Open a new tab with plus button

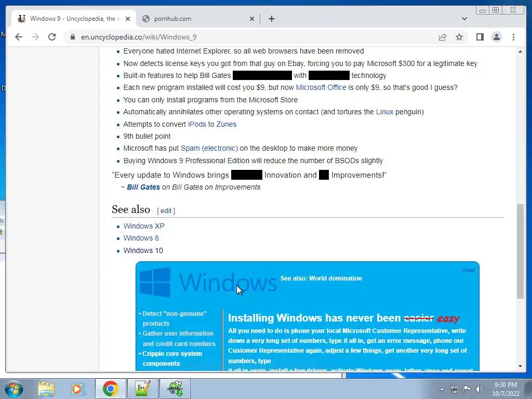(x=271, y=19)
